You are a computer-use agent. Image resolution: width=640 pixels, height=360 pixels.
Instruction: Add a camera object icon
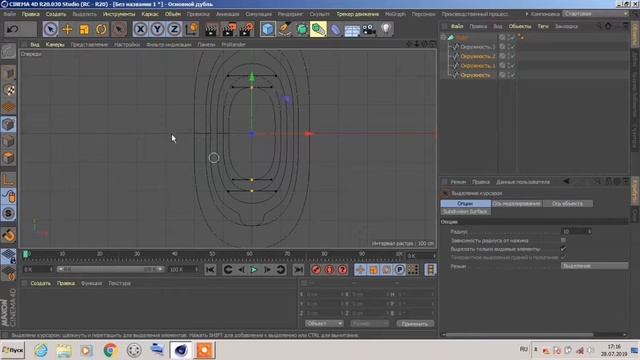tap(369, 29)
